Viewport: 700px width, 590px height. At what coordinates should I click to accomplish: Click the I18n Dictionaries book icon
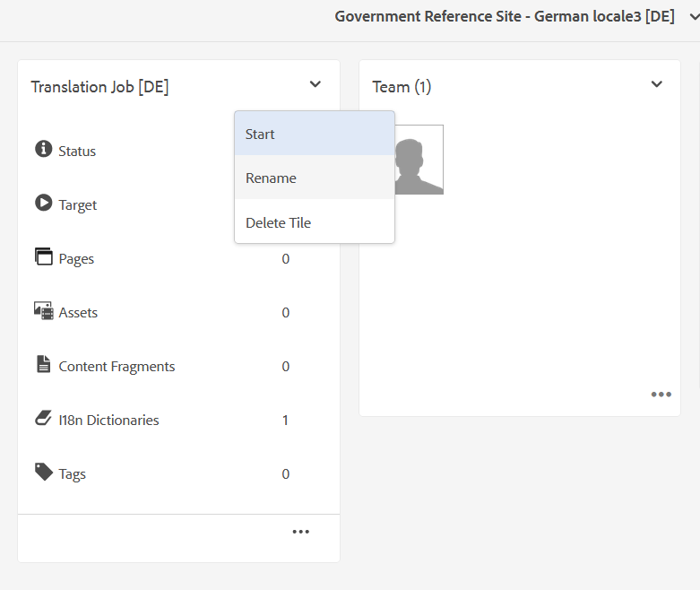[x=43, y=419]
